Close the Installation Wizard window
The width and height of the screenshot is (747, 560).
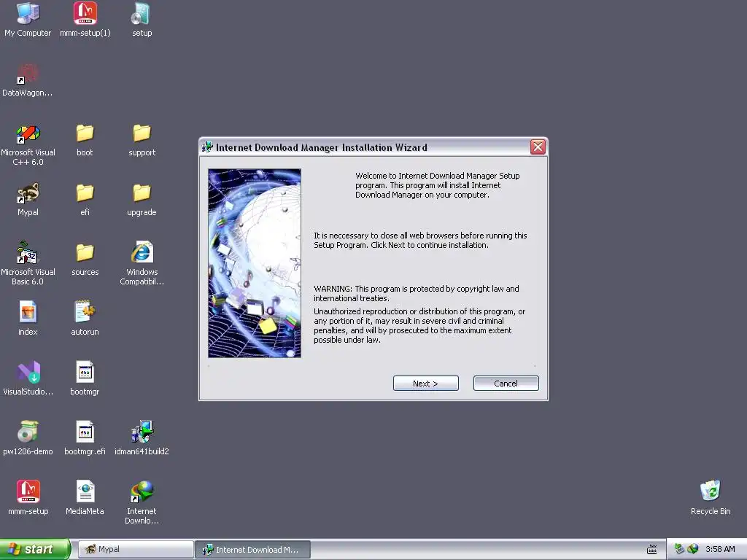(538, 147)
